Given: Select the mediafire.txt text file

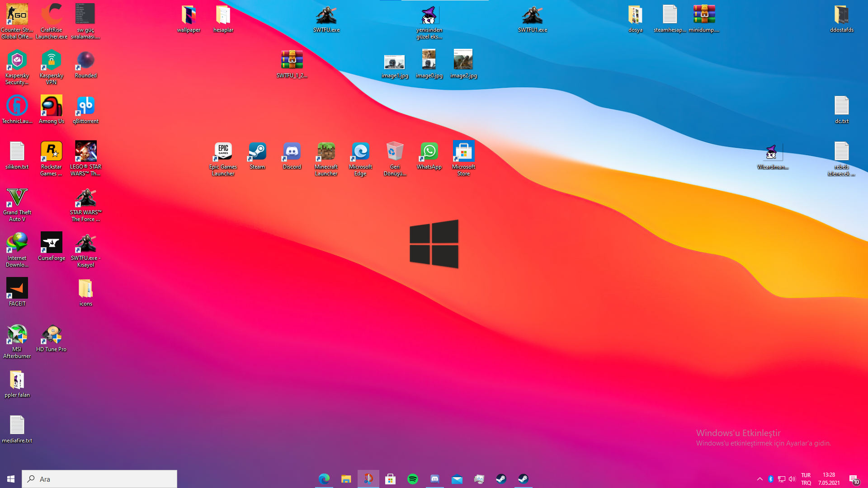Looking at the screenshot, I should [x=17, y=429].
